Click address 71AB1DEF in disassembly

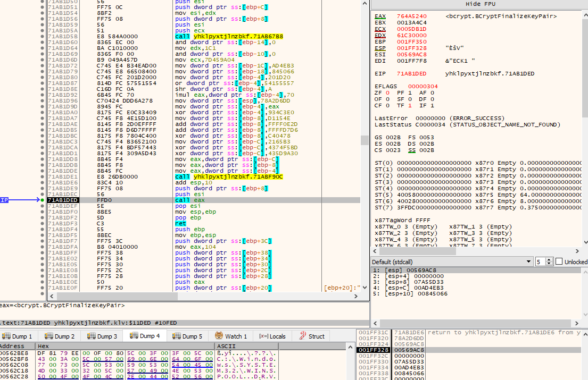(x=63, y=206)
